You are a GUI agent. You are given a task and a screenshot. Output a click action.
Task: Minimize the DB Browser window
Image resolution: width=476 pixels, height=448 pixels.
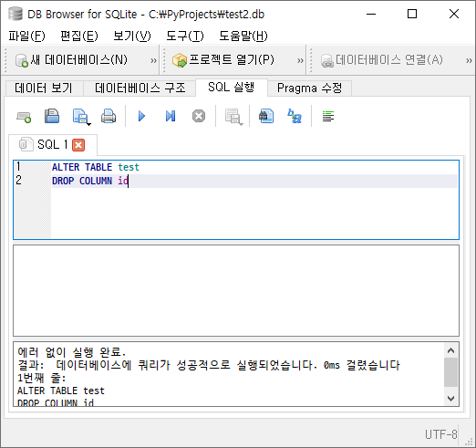pos(371,14)
